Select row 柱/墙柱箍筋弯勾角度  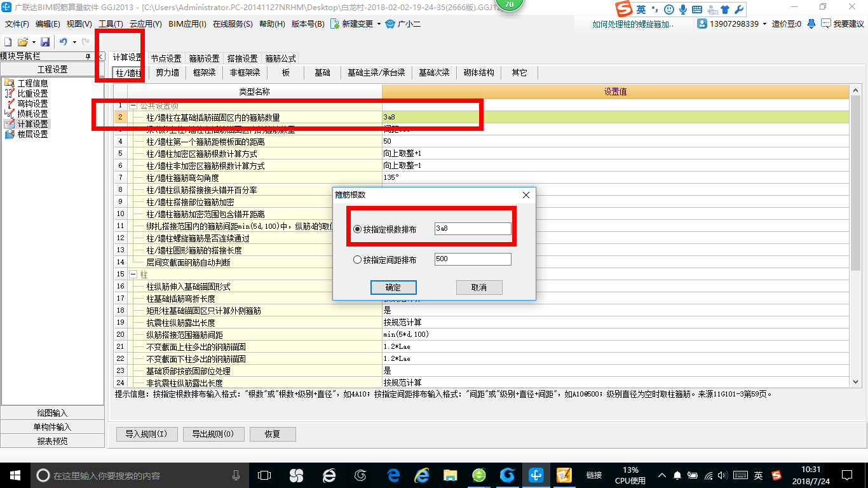click(x=489, y=178)
